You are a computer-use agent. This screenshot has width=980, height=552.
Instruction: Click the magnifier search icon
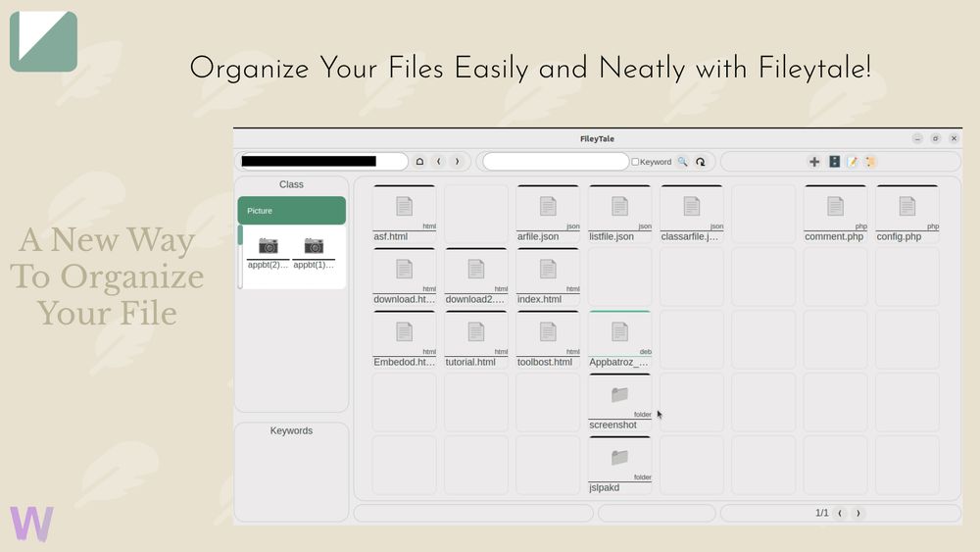click(x=682, y=162)
